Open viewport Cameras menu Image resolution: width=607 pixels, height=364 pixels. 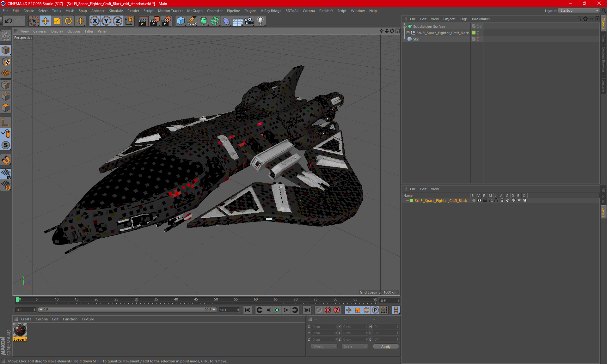pyautogui.click(x=40, y=31)
